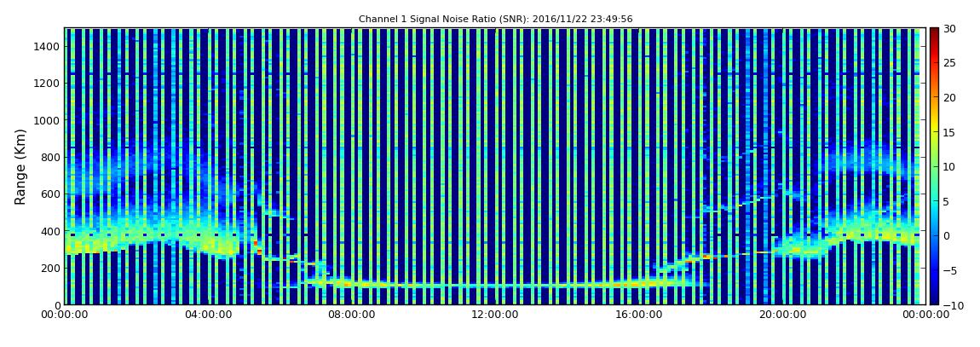Viewport: 980px width, 347px height.
Task: Click the 1000 range axis tick label
Action: (x=48, y=120)
